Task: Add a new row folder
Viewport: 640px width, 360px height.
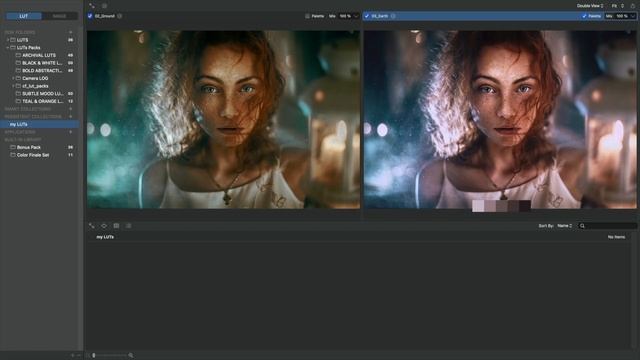Action: click(x=71, y=32)
